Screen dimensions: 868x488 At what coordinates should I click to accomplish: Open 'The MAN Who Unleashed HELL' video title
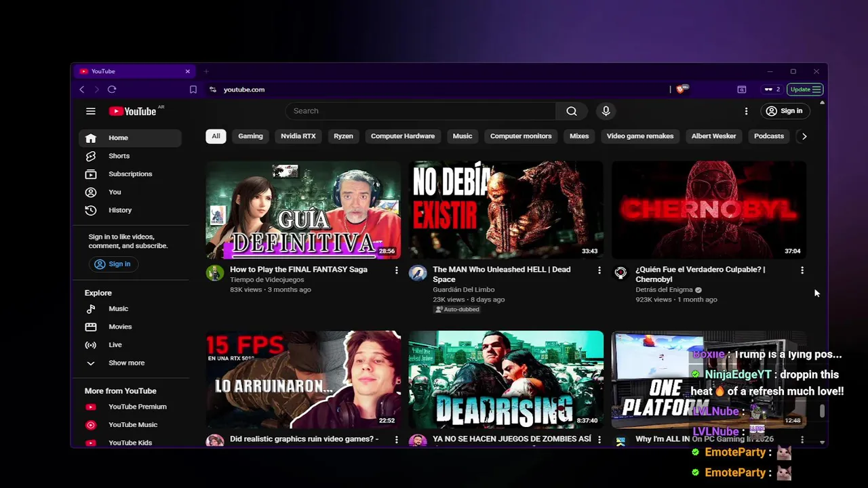click(x=502, y=274)
